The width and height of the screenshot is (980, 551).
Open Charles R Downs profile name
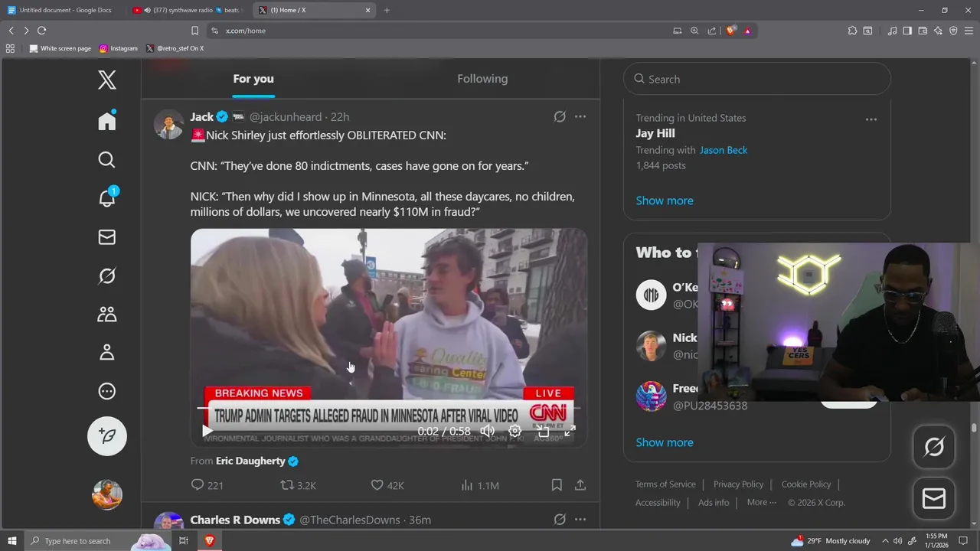point(235,520)
